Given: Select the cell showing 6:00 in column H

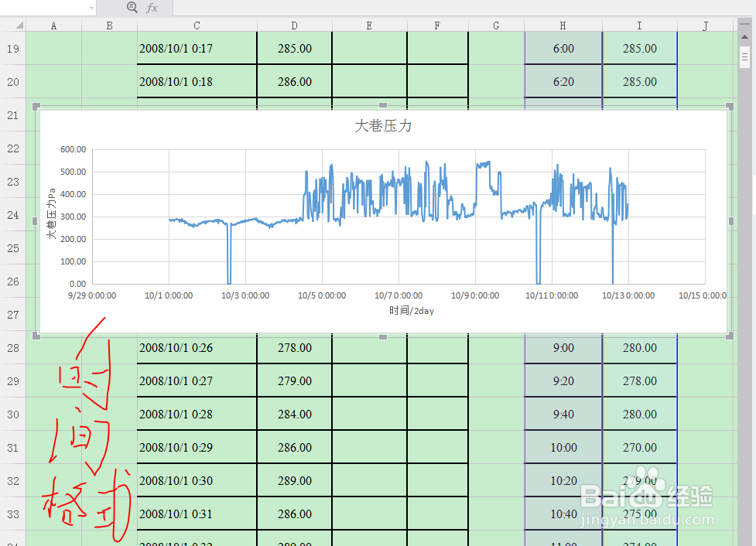Looking at the screenshot, I should (563, 48).
